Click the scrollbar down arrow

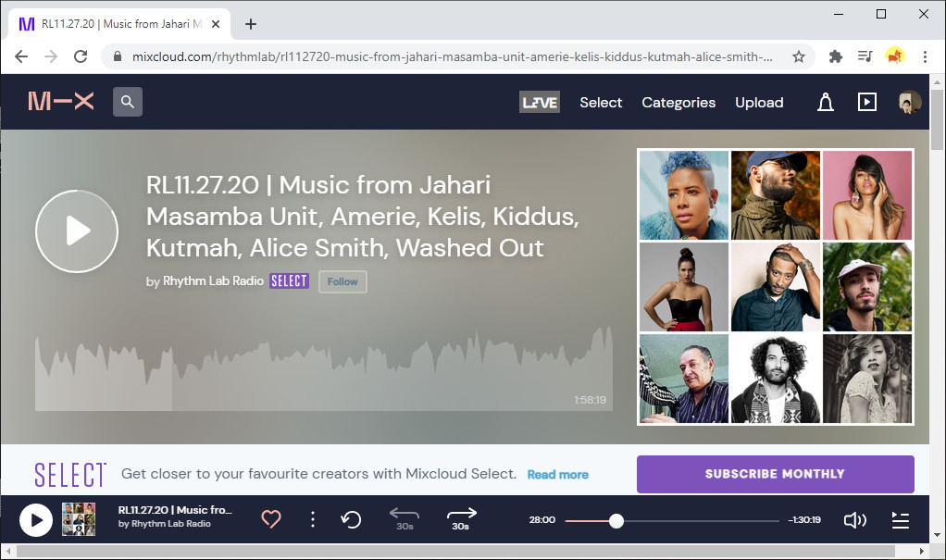(x=937, y=535)
